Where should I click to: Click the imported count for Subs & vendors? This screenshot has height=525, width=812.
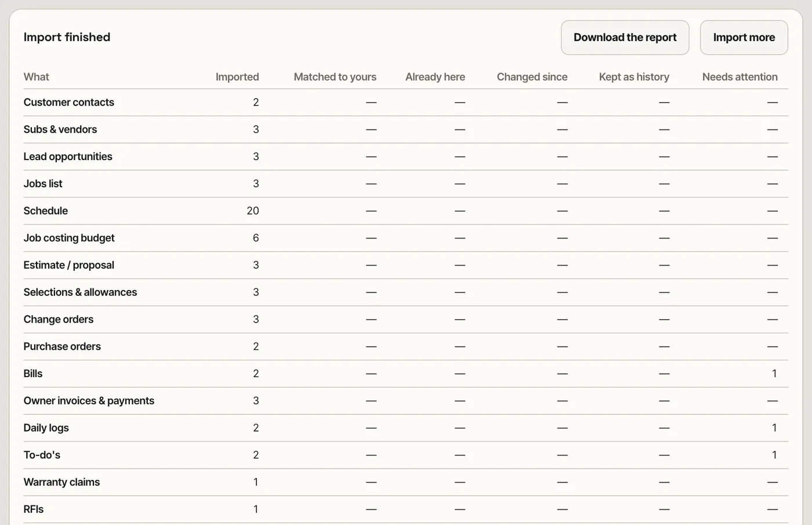pos(256,129)
